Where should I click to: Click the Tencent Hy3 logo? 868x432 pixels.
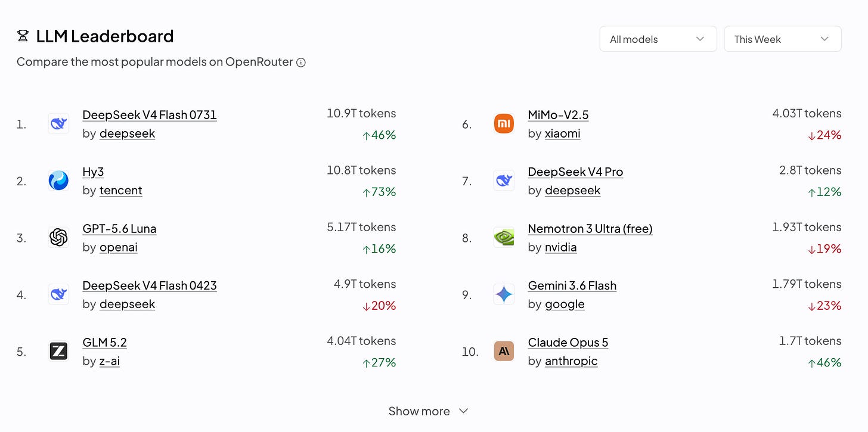tap(58, 181)
